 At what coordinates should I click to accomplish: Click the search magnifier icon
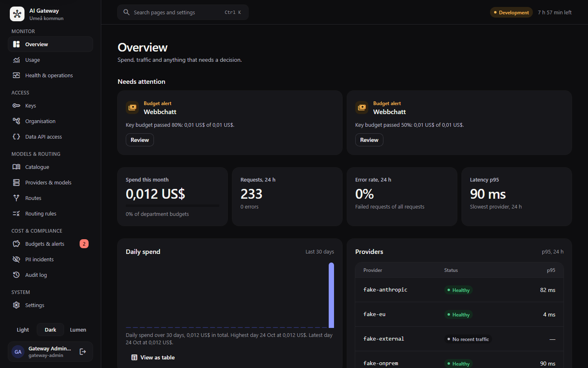tap(127, 12)
